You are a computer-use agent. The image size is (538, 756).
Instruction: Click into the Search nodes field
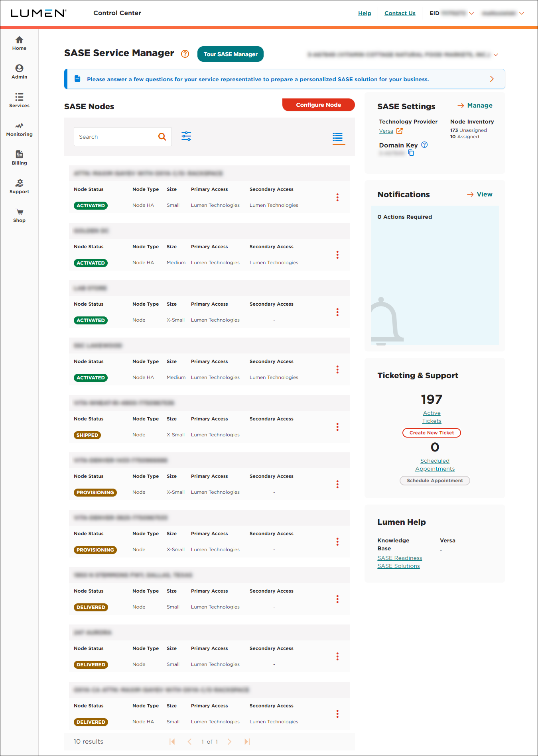coord(116,137)
